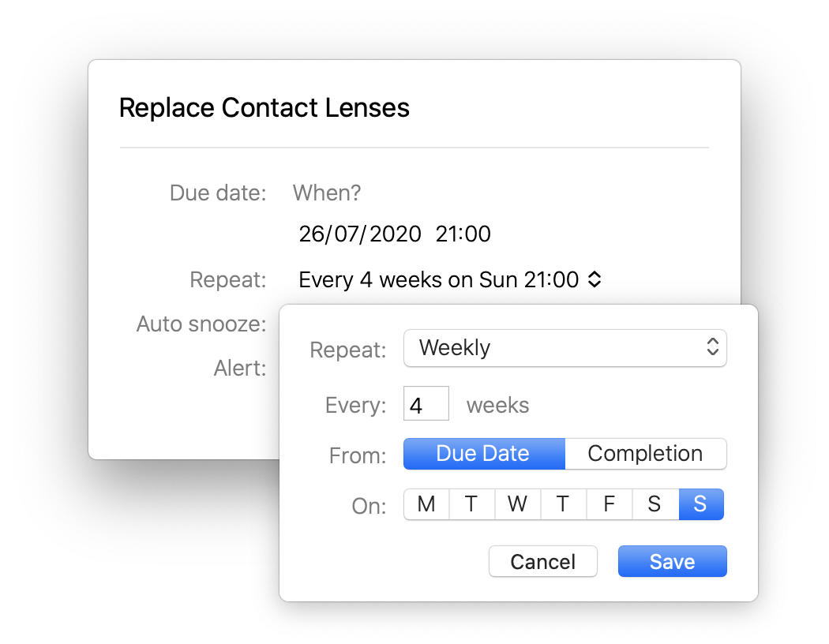Image resolution: width=829 pixels, height=644 pixels.
Task: Click the stepper arrows beside Weekly
Action: (x=713, y=347)
